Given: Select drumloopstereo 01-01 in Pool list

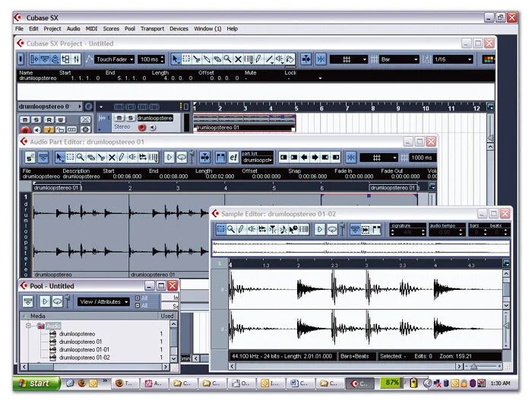Looking at the screenshot, I should click(84, 350).
